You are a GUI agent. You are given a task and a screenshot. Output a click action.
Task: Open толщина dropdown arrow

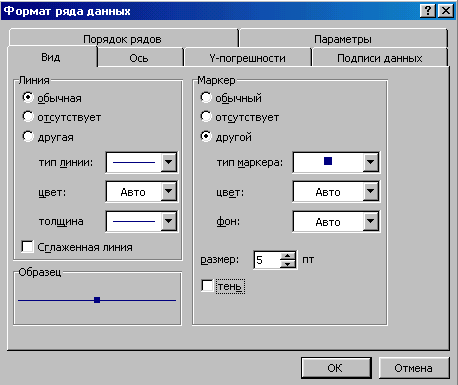point(169,221)
